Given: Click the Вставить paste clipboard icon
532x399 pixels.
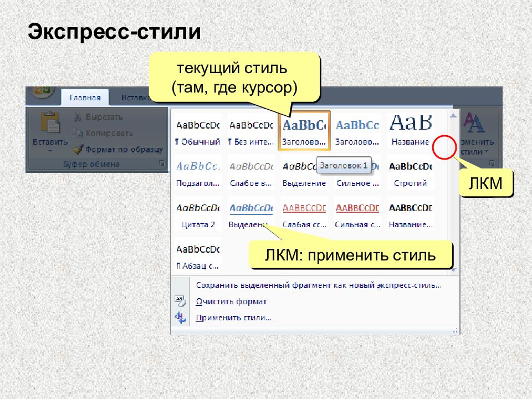Looking at the screenshot, I should coord(50,122).
